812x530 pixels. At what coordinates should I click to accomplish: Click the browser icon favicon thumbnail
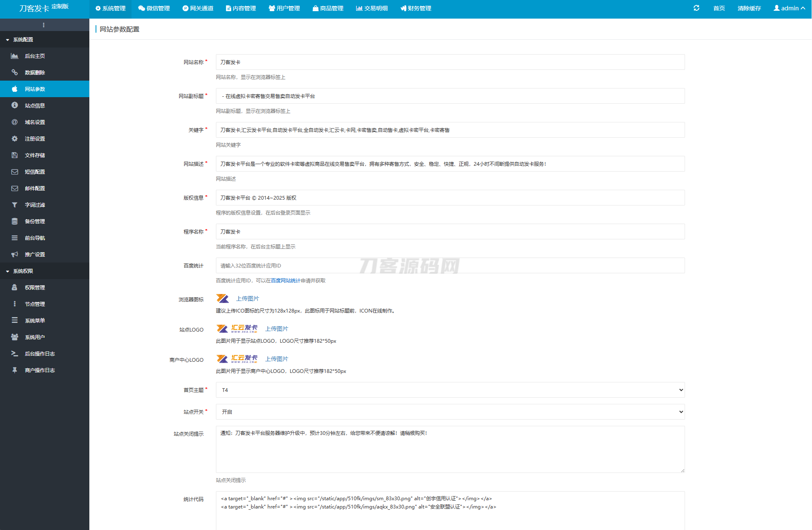pos(223,298)
